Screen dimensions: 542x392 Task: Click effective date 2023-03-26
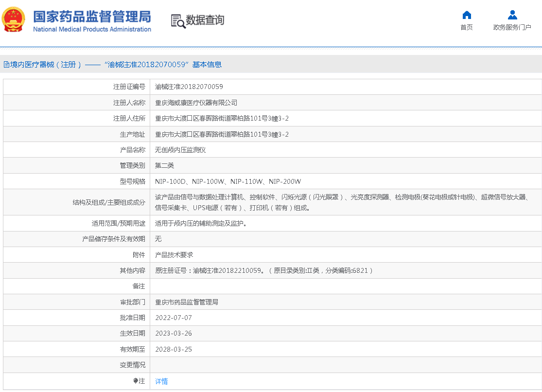tap(174, 333)
